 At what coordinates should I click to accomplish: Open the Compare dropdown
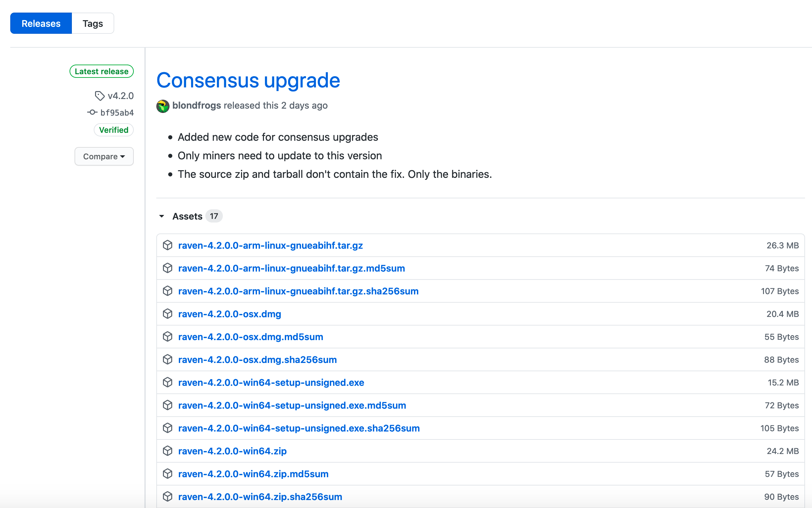(104, 157)
